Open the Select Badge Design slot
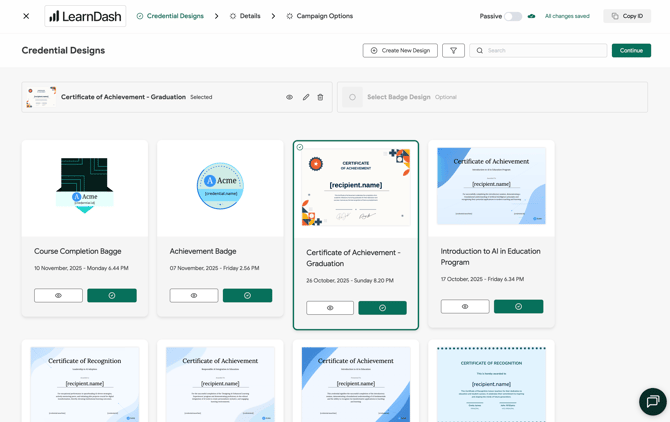 (492, 97)
